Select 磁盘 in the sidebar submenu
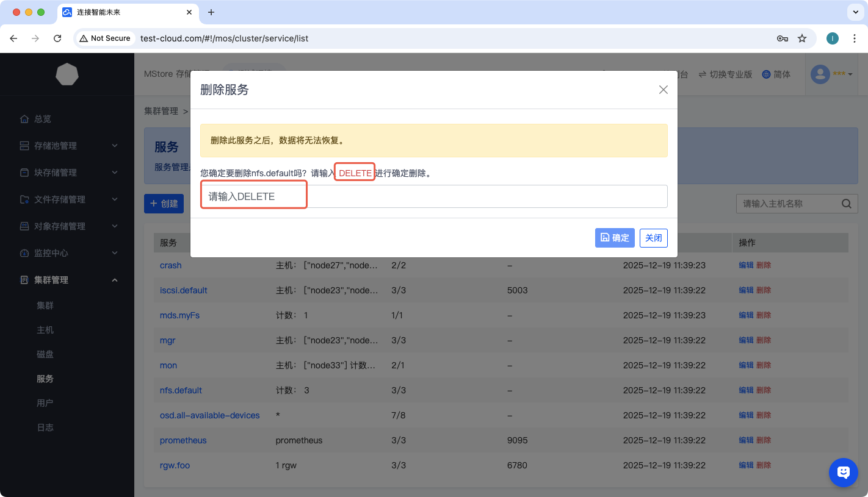This screenshot has width=868, height=497. (x=45, y=354)
